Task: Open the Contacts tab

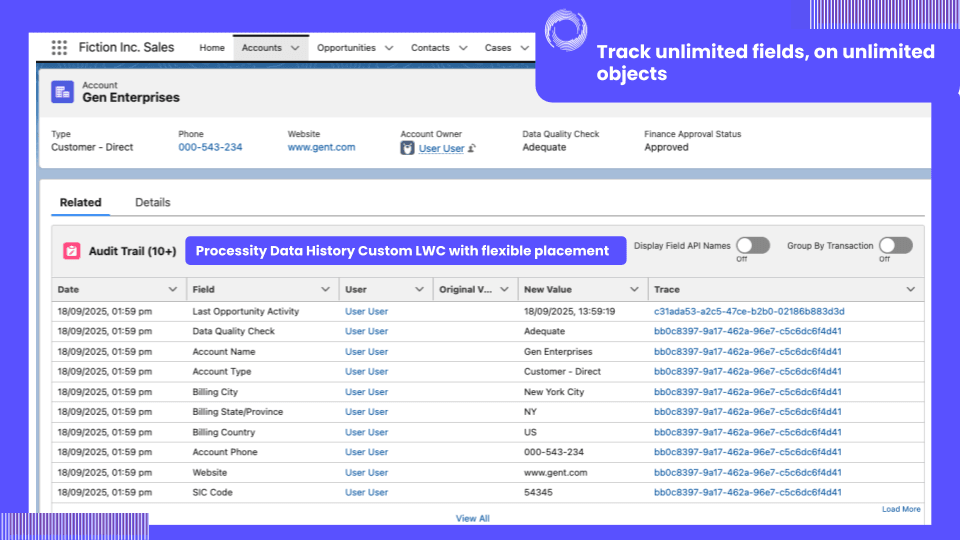Action: coord(430,48)
